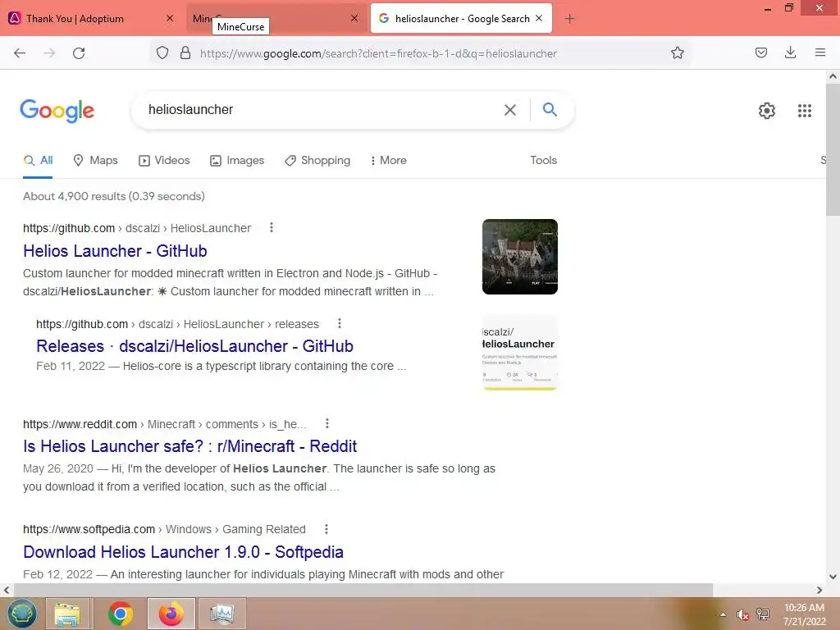The width and height of the screenshot is (840, 630).
Task: Click the muted volume tray icon
Action: pos(742,614)
